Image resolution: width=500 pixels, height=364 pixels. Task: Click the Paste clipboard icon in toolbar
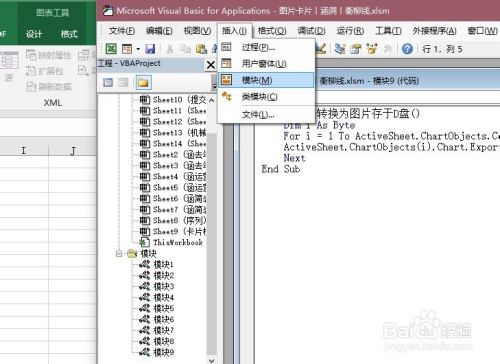(x=201, y=49)
